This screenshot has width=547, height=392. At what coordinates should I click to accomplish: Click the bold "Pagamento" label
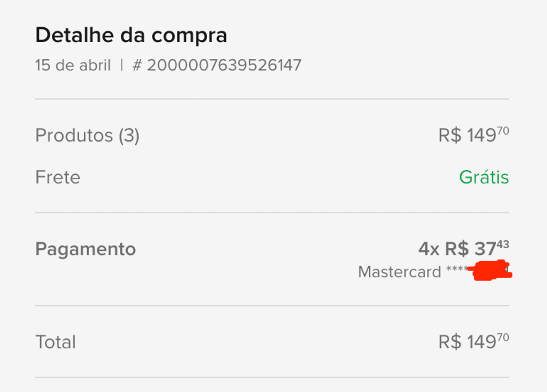coord(85,249)
